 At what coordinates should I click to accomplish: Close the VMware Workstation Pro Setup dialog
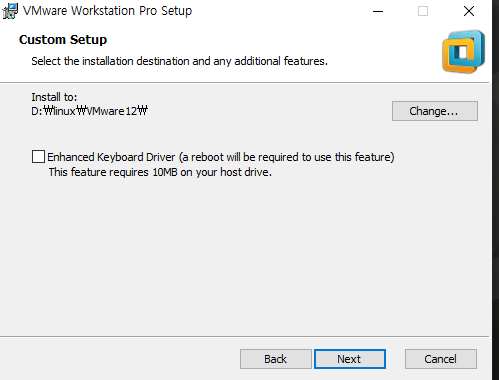click(469, 11)
